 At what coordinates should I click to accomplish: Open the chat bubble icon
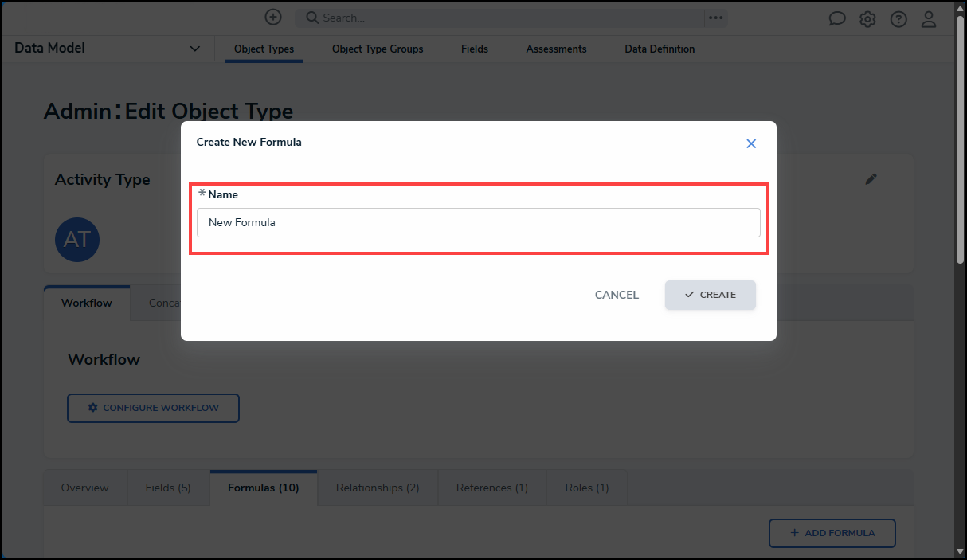[x=837, y=19]
